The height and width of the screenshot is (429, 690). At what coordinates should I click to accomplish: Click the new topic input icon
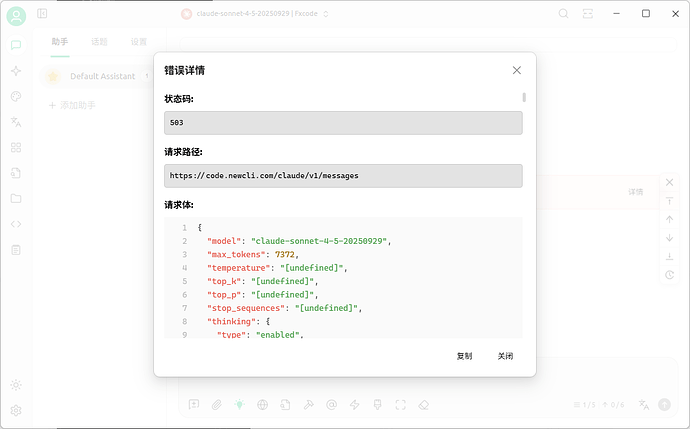(194, 405)
